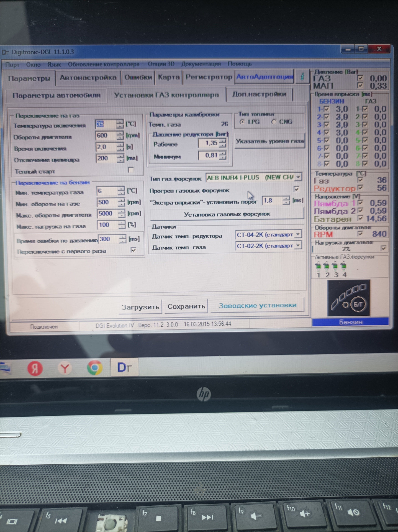The image size is (398, 532).
Task: Click Мин. обороты на газе field
Action: click(107, 202)
